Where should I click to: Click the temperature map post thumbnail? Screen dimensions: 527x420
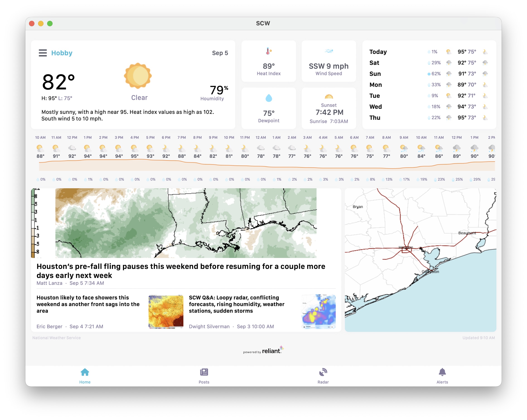pos(166,311)
